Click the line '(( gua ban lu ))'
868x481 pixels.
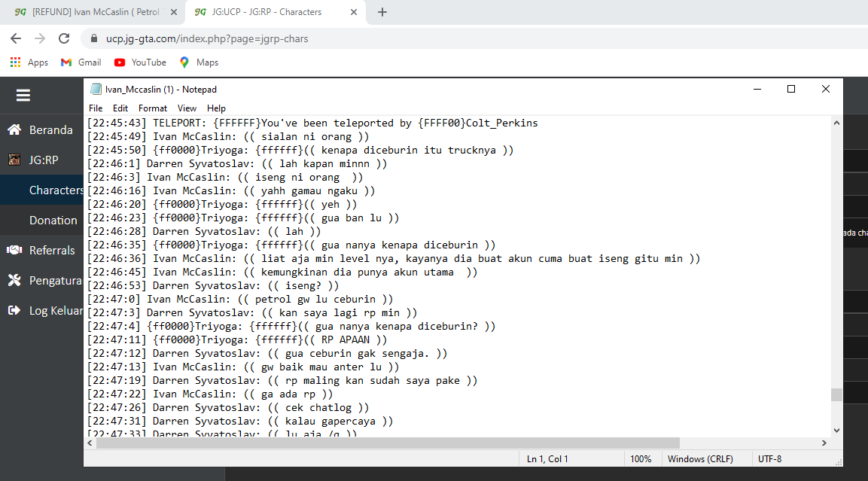coord(243,218)
